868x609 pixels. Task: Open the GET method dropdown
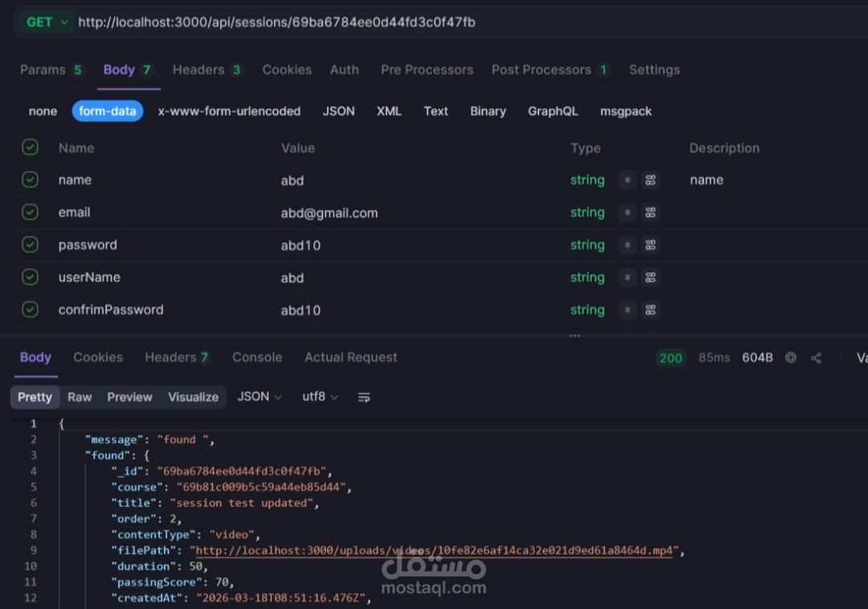[46, 22]
